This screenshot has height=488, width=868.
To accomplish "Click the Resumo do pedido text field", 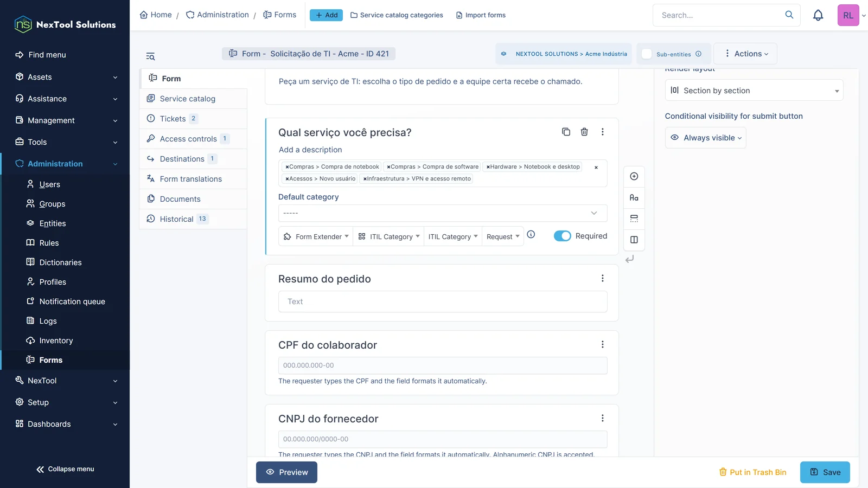I will [x=443, y=301].
